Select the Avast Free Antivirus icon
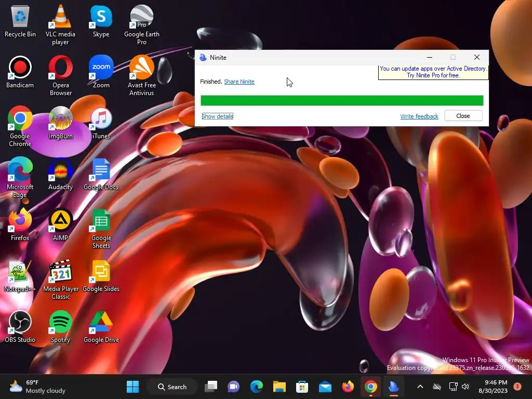This screenshot has width=532, height=399. (x=142, y=76)
